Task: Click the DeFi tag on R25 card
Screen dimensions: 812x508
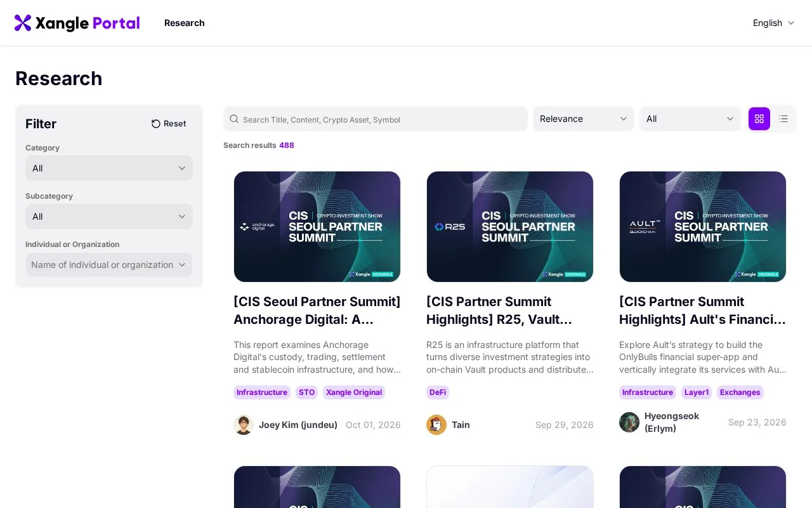Action: click(438, 392)
